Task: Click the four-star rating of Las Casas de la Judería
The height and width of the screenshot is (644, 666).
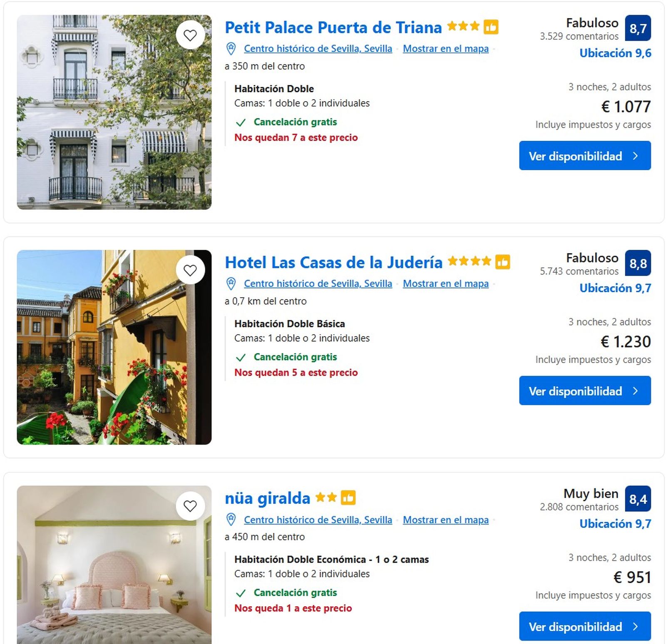Action: click(x=470, y=261)
